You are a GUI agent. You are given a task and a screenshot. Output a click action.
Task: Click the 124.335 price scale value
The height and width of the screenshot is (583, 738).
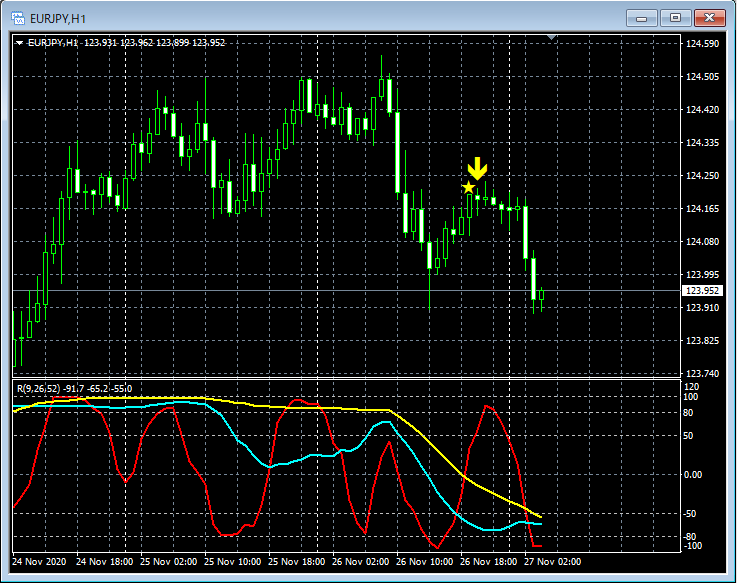pos(702,143)
